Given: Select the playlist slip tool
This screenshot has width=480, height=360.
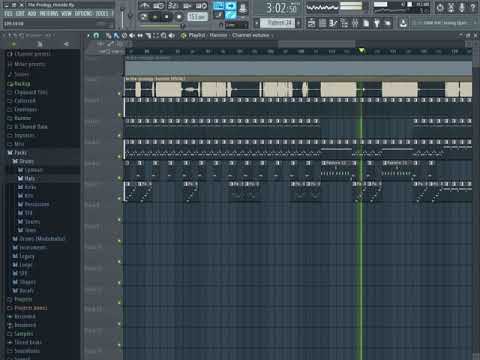Looking at the screenshot, I should point(140,35).
